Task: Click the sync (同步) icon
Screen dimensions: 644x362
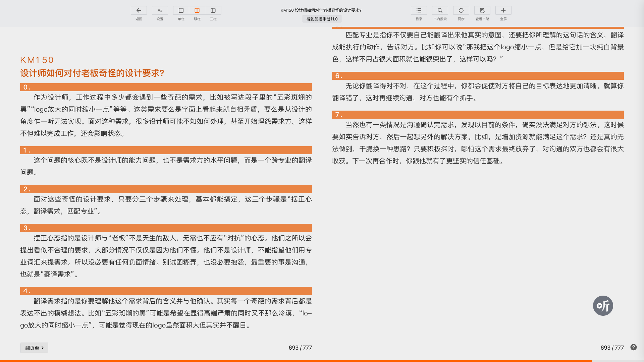Action: [461, 10]
